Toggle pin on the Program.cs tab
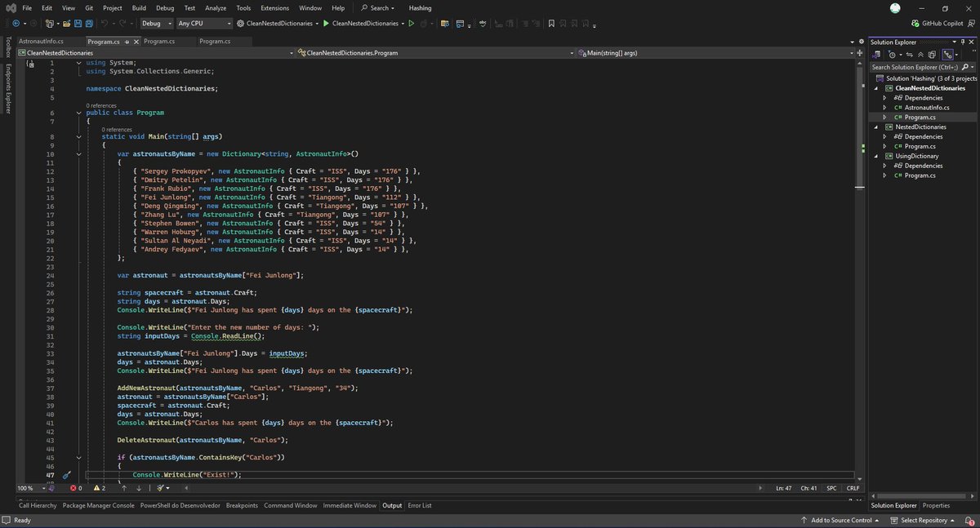980x528 pixels. (x=128, y=41)
